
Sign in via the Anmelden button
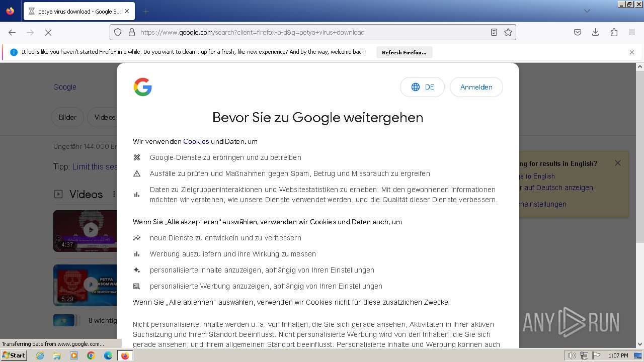tap(476, 87)
